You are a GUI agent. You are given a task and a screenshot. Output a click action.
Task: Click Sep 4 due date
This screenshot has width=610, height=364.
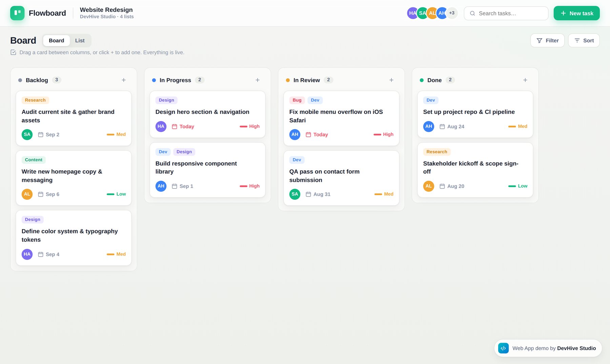[49, 254]
